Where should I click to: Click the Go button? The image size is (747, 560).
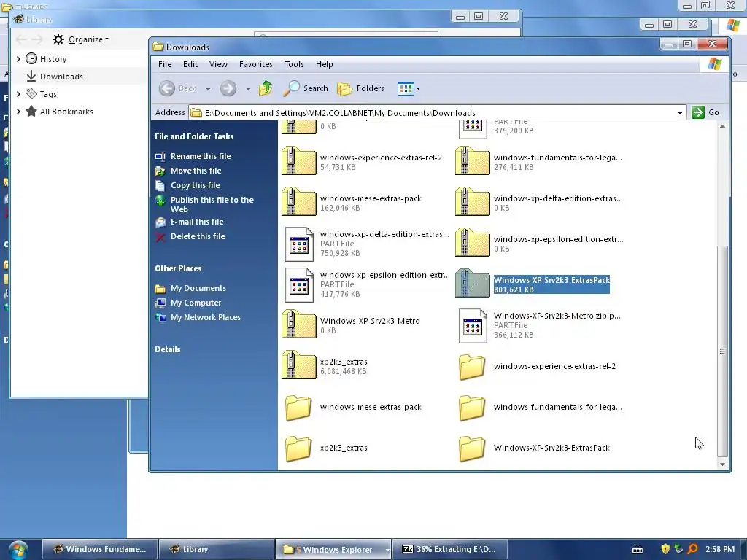click(x=706, y=112)
